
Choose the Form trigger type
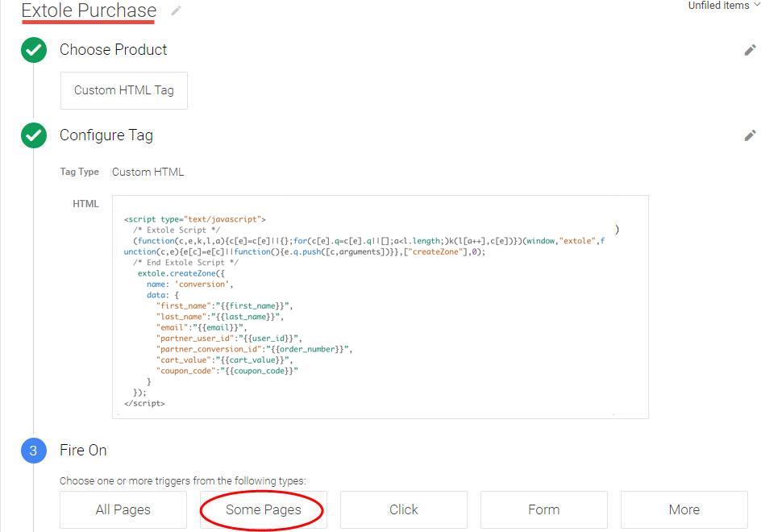(544, 509)
